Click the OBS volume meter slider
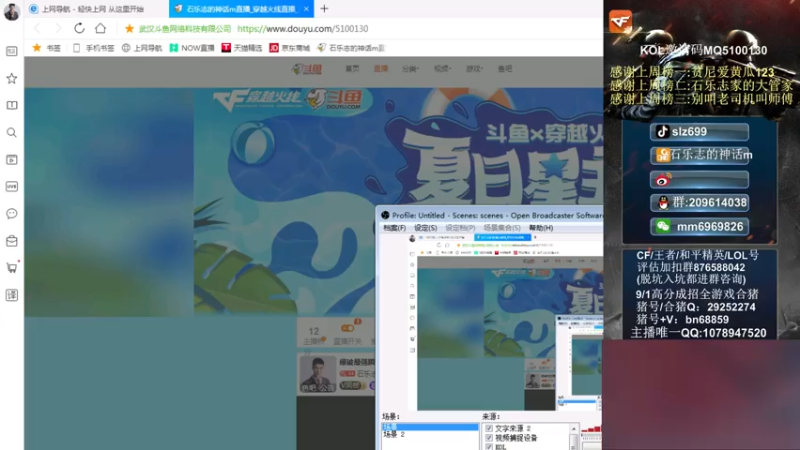This screenshot has height=450, width=800. [592, 429]
